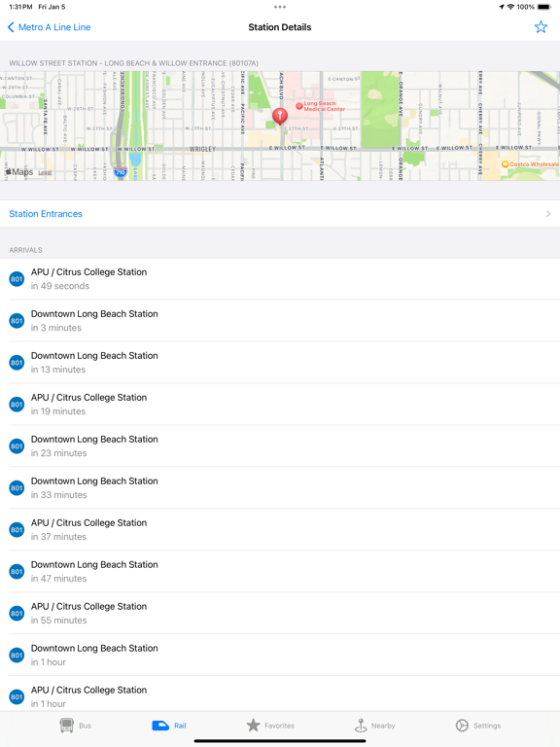
Task: Open the Settings tab
Action: pos(477,726)
